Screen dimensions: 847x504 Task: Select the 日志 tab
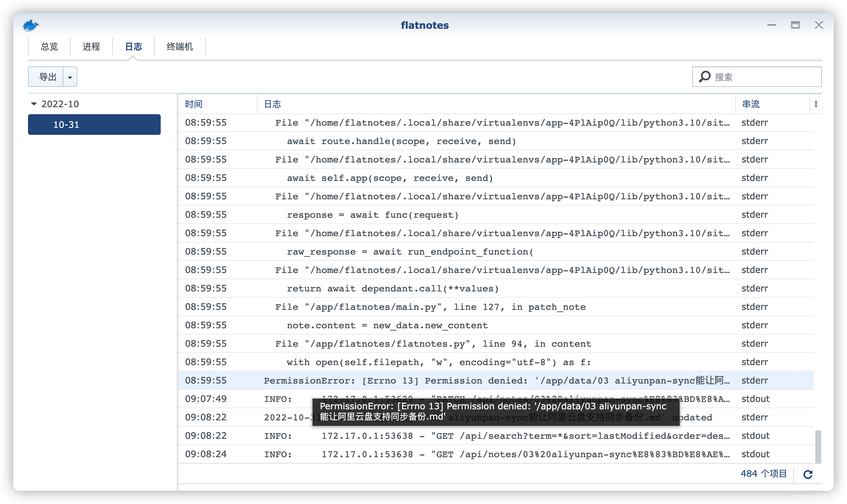(133, 47)
